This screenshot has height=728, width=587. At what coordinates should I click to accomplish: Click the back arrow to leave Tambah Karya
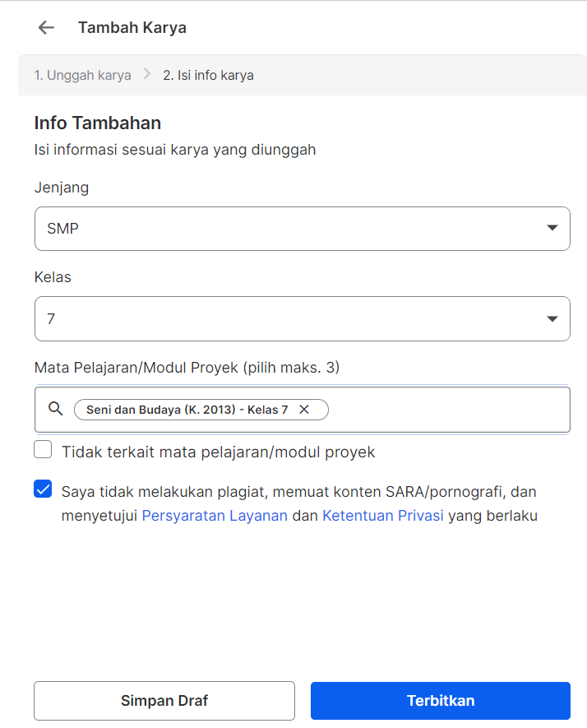coord(46,27)
